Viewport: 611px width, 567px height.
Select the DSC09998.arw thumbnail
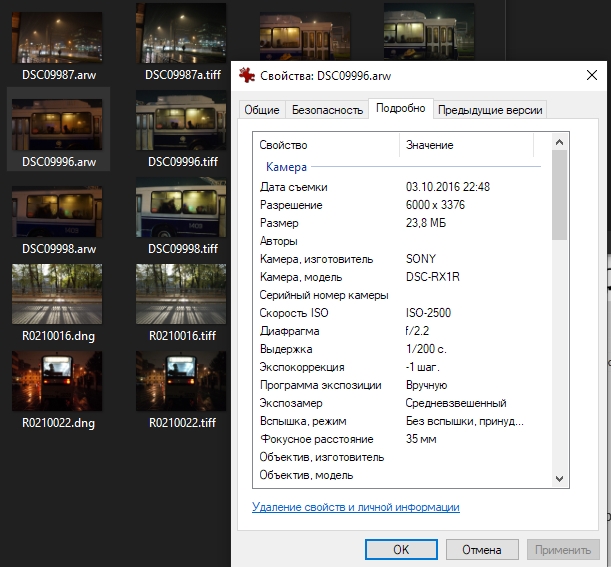point(57,212)
